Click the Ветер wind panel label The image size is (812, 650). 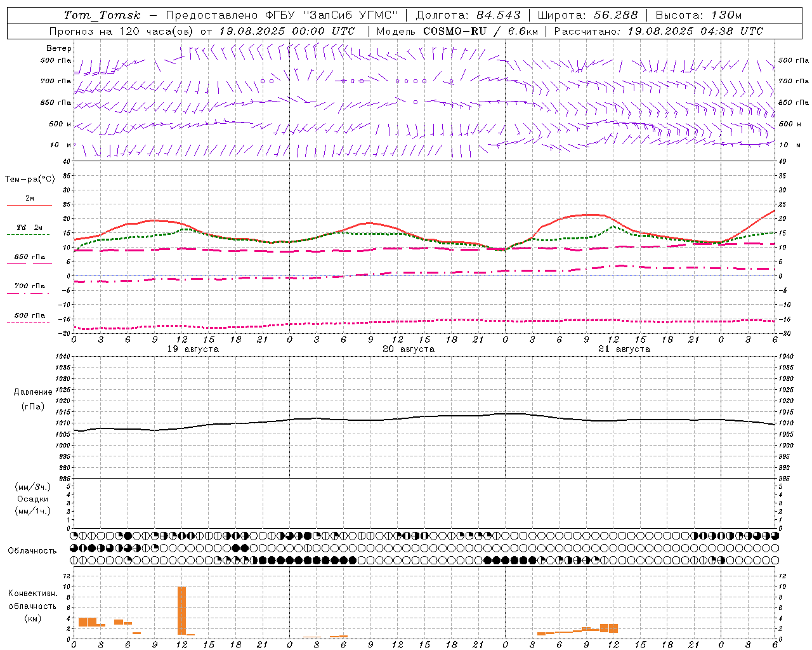(x=59, y=48)
